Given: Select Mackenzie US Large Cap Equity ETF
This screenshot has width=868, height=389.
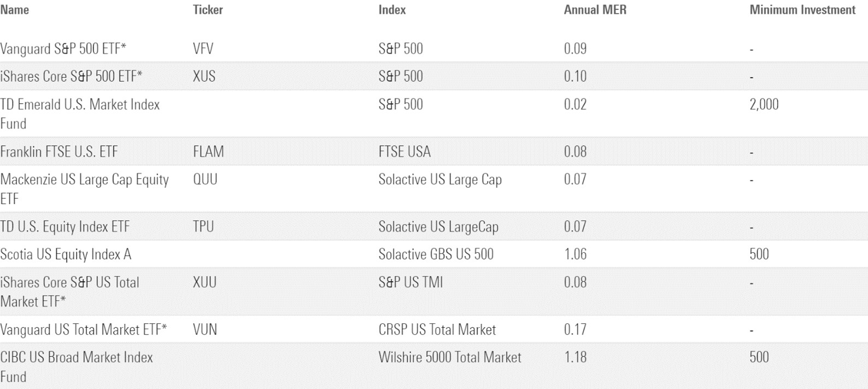Looking at the screenshot, I should coord(84,189).
